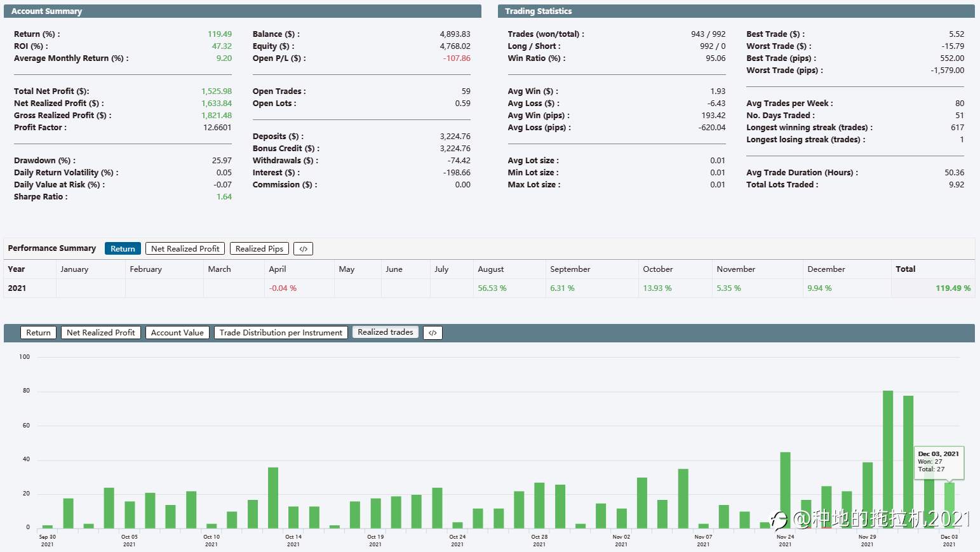Image resolution: width=980 pixels, height=552 pixels.
Task: Switch chart to Account Value
Action: coord(177,333)
